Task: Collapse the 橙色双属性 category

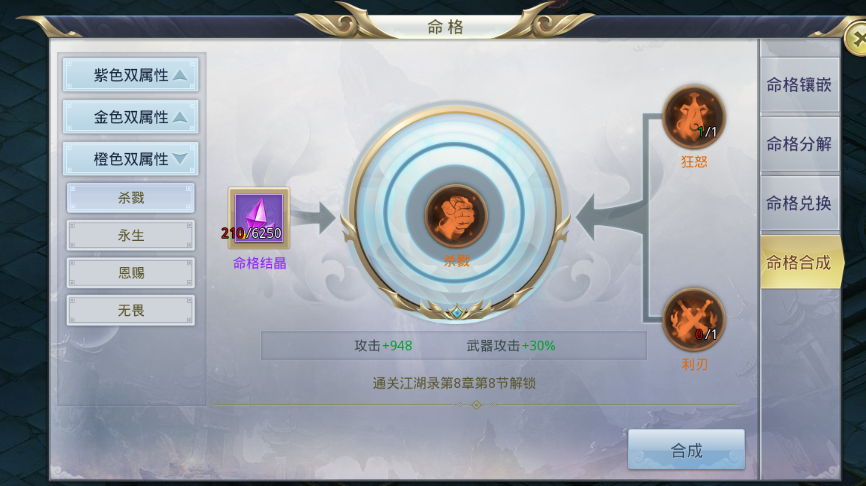Action: (130, 159)
